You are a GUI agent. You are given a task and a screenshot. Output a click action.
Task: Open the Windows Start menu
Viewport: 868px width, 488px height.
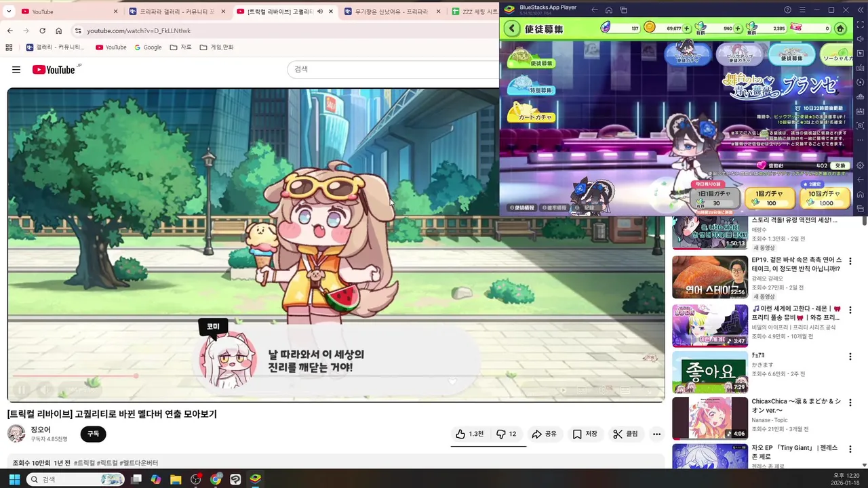(14, 479)
